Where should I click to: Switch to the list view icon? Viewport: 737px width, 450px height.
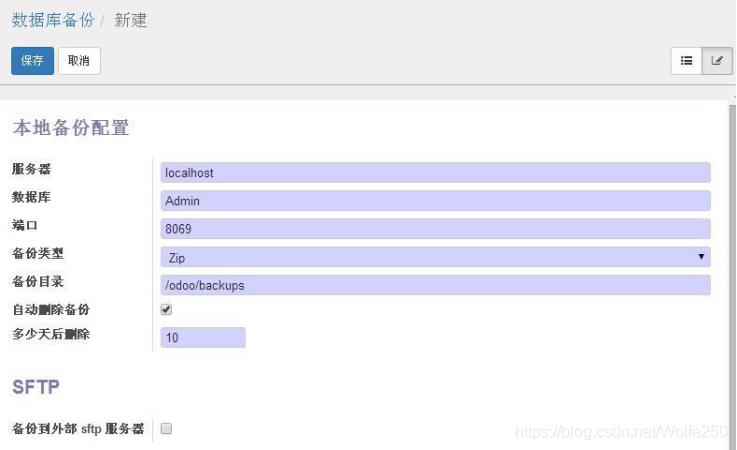point(687,61)
